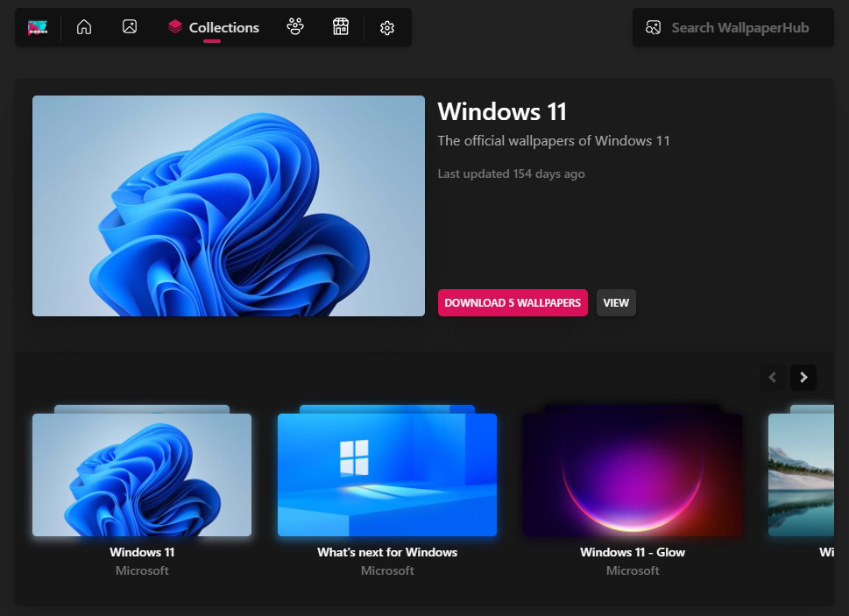Open the featured Windows 11 wallpaper image
This screenshot has width=849, height=616.
click(229, 206)
